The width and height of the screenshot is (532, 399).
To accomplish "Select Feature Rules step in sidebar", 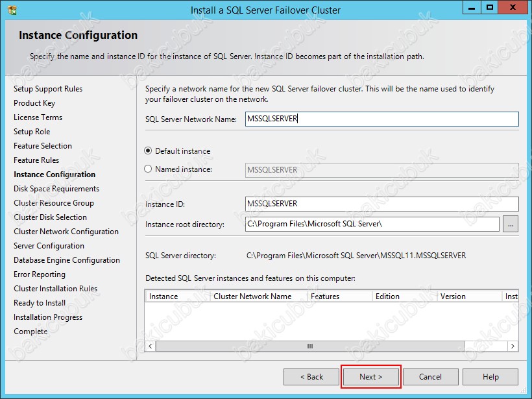I will 36,160.
